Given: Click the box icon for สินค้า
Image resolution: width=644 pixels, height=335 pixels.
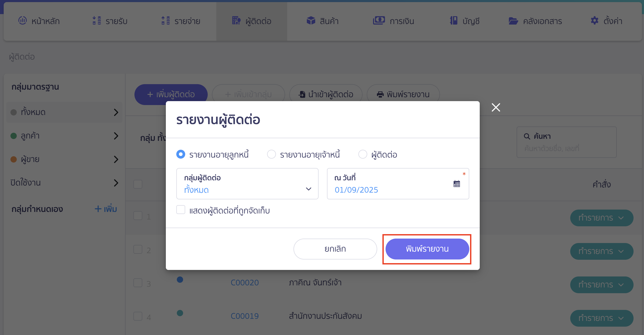Looking at the screenshot, I should click(x=311, y=20).
